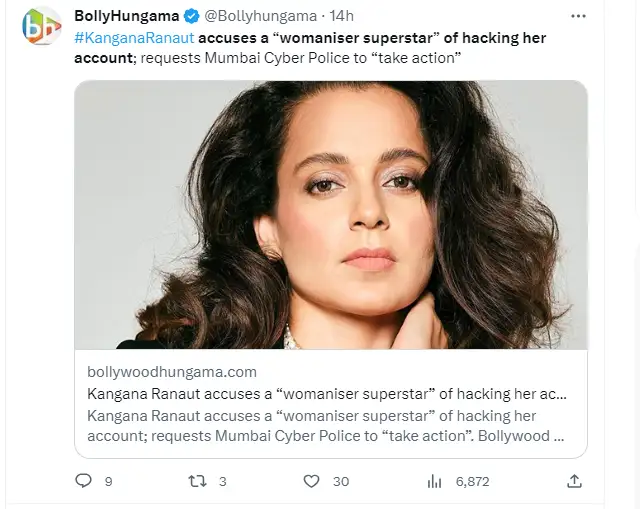Open the article preview photo
Image resolution: width=640 pixels, height=509 pixels.
pos(331,214)
